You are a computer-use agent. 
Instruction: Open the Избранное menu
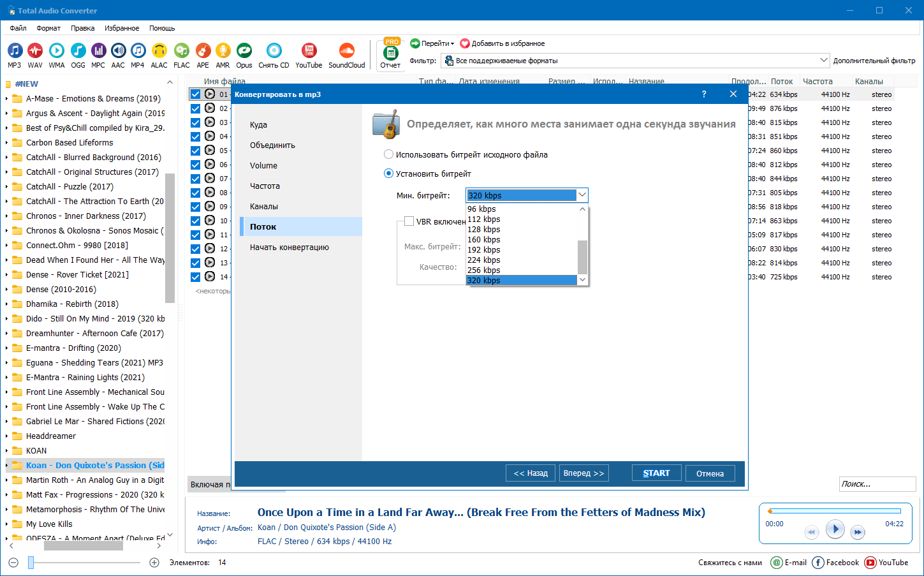(122, 28)
